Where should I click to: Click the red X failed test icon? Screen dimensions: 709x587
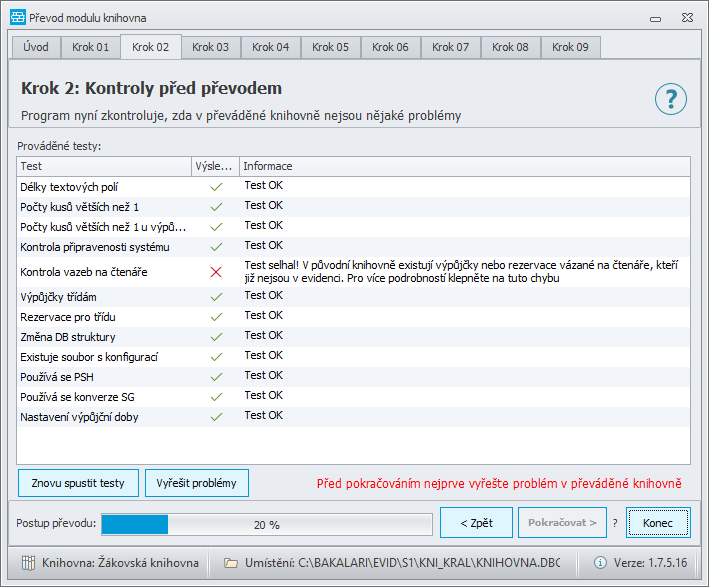(216, 272)
